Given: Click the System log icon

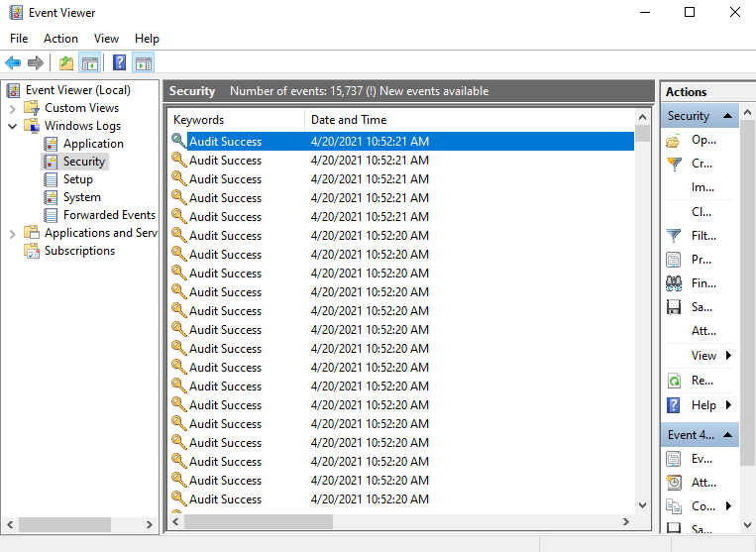Looking at the screenshot, I should coord(51,197).
